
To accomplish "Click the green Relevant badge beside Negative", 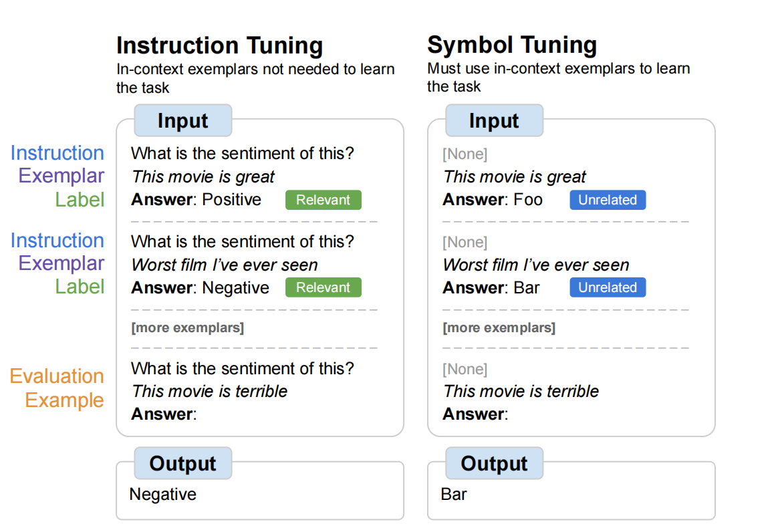I will tap(324, 287).
